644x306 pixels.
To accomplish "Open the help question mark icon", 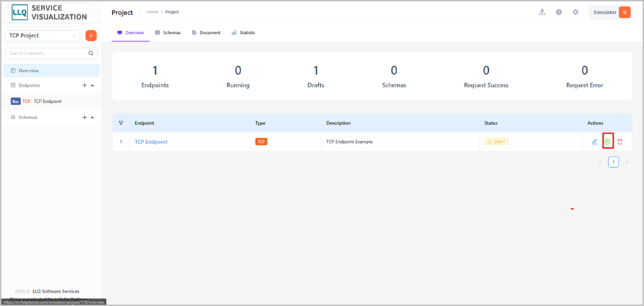I will pos(559,12).
